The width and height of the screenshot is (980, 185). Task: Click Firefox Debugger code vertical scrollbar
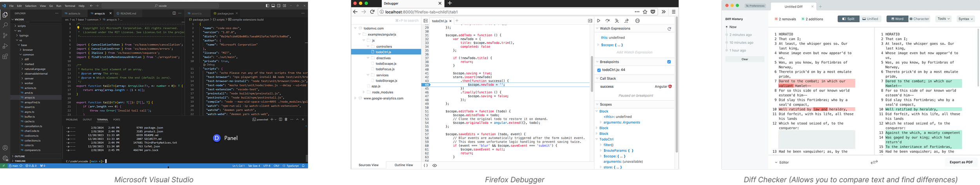click(592, 74)
